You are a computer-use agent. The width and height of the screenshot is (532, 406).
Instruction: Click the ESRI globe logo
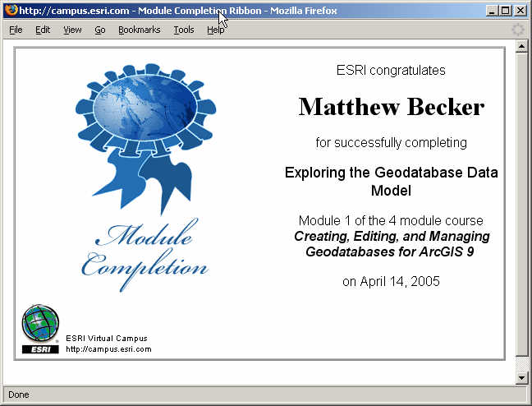(x=40, y=329)
